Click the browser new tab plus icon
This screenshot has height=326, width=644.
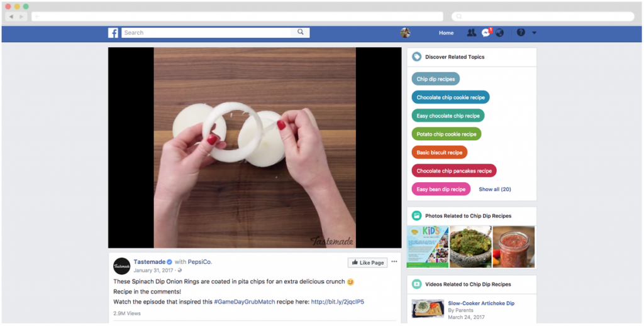pos(36,16)
